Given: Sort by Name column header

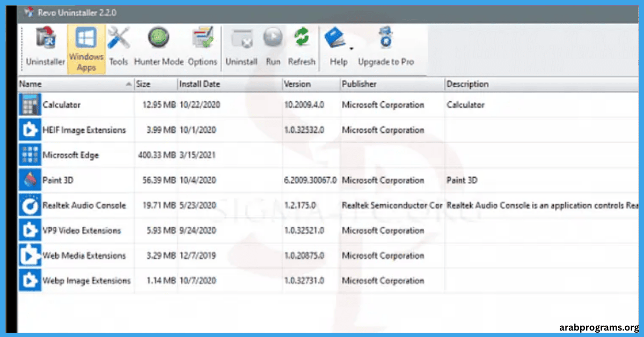Looking at the screenshot, I should pyautogui.click(x=76, y=84).
